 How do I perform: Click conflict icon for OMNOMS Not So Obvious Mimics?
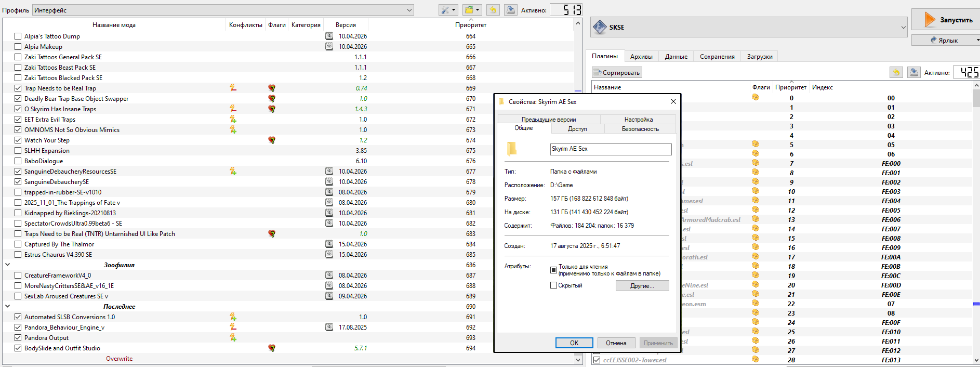coord(233,129)
